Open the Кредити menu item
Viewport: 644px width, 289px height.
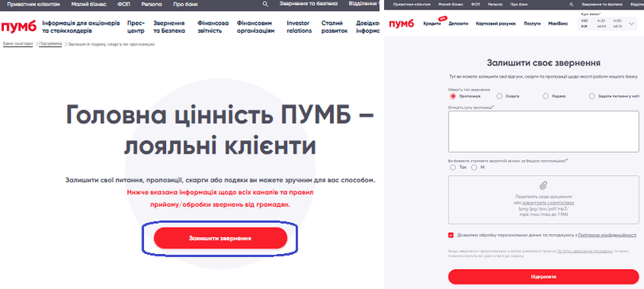tap(432, 24)
